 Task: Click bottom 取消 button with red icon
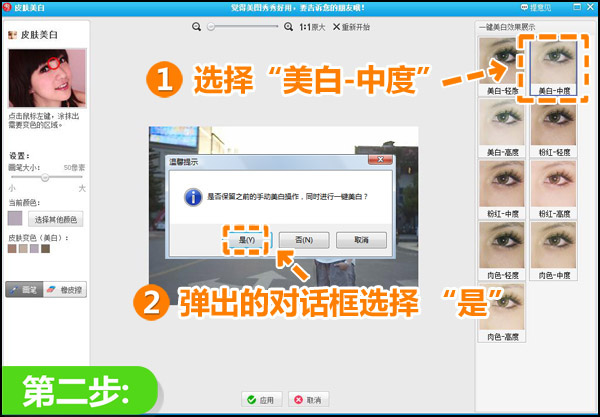[309, 399]
